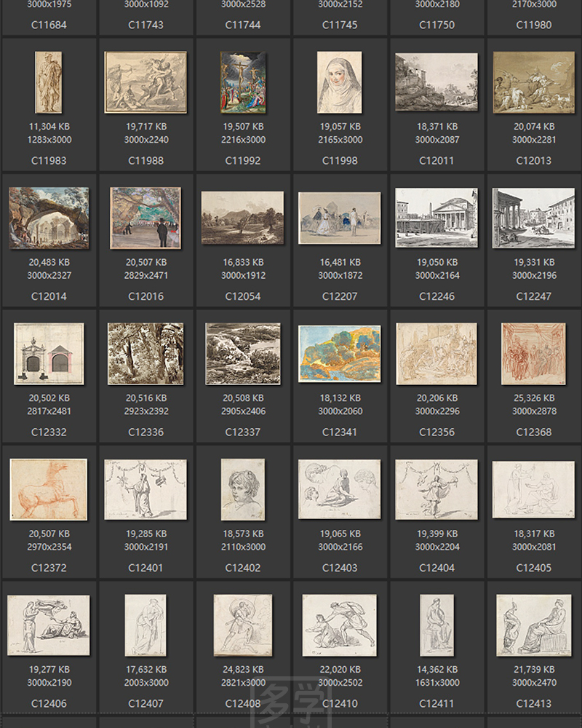Select the C12014 rock arch landscape thumbnail
582x728 pixels.
(48, 218)
